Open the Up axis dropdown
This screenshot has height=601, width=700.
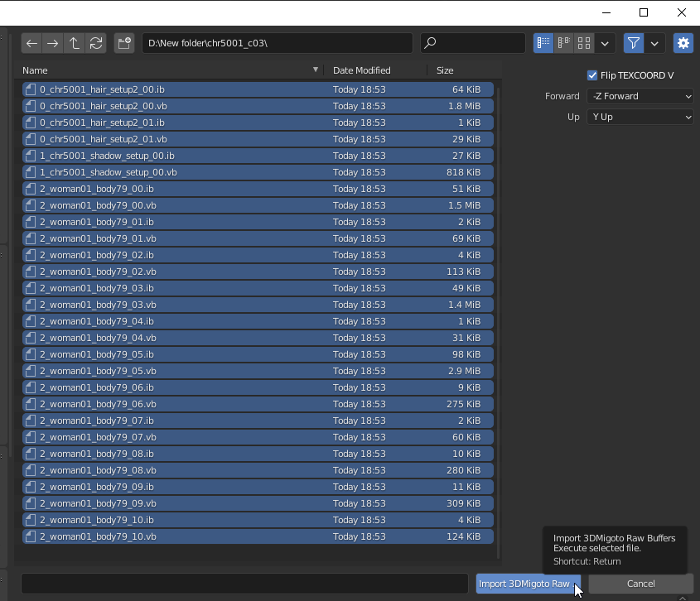point(640,117)
